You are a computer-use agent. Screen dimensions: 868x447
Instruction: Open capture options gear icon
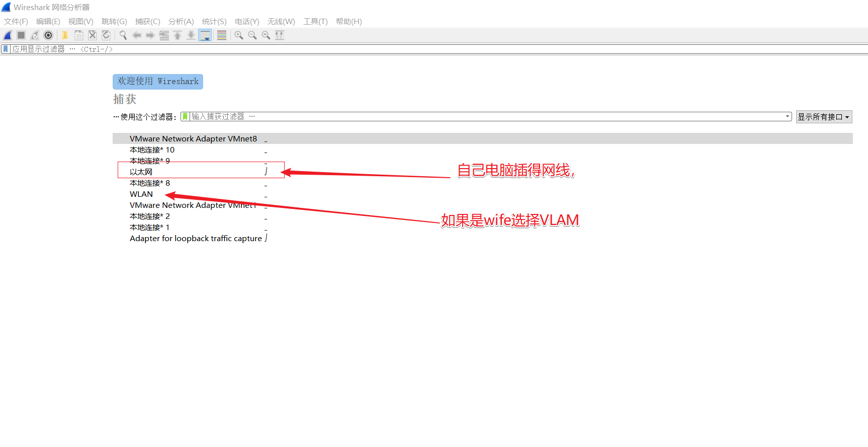click(48, 35)
